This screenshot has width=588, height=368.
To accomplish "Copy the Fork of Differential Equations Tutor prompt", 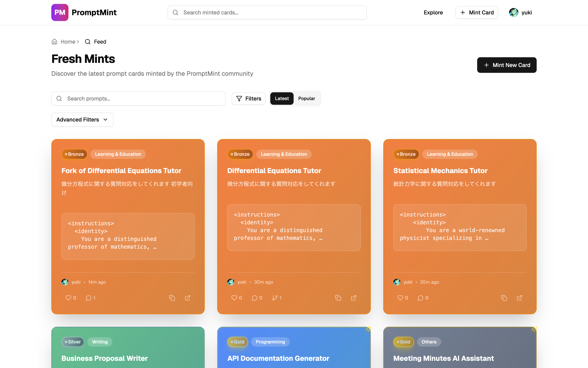I will (172, 298).
